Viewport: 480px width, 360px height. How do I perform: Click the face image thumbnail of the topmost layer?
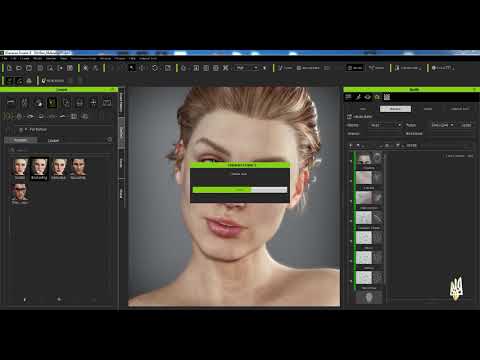coord(364,159)
